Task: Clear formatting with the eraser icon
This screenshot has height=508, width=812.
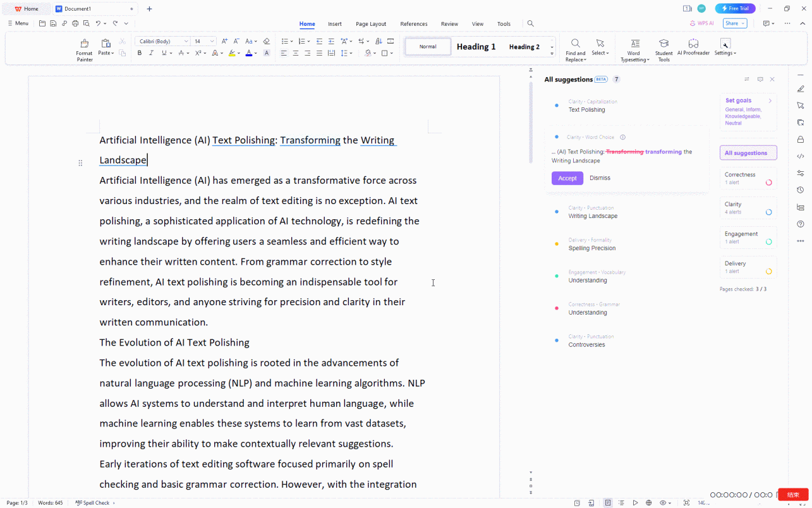Action: [266, 41]
